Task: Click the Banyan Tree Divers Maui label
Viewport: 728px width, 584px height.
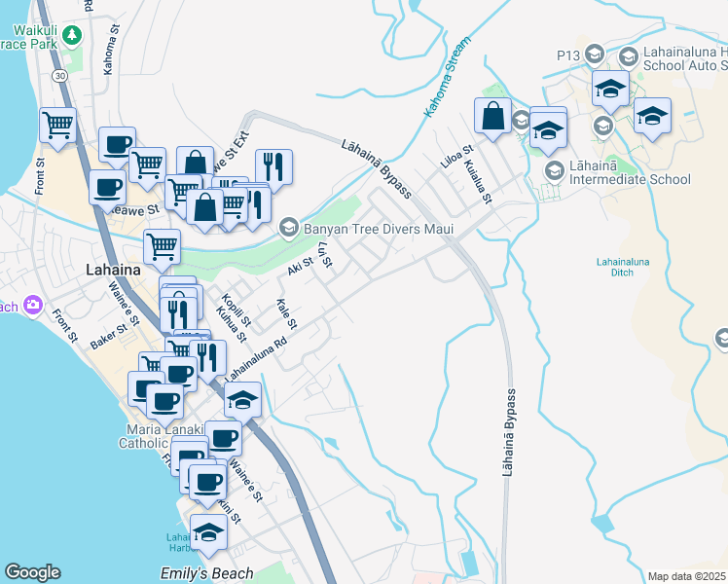Action: pos(379,229)
